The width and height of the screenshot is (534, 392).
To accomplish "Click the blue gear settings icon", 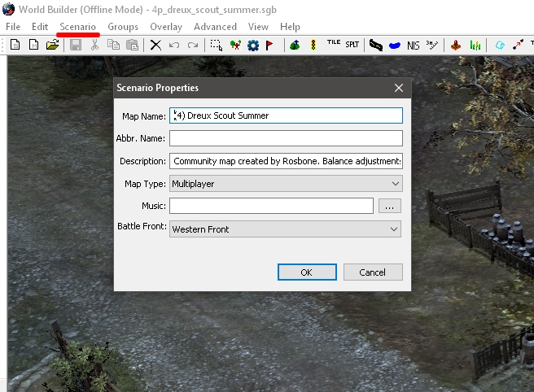I will (253, 46).
